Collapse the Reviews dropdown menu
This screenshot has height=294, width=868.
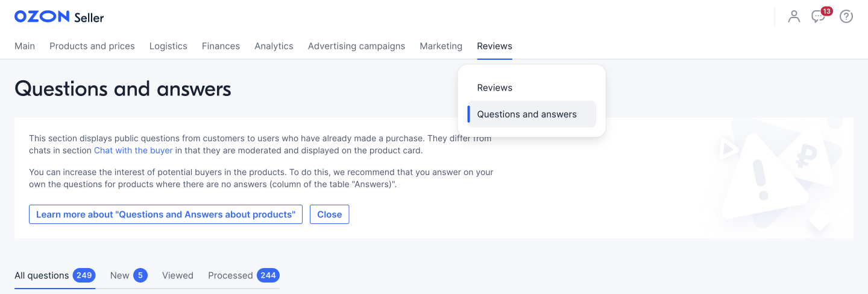(x=494, y=46)
